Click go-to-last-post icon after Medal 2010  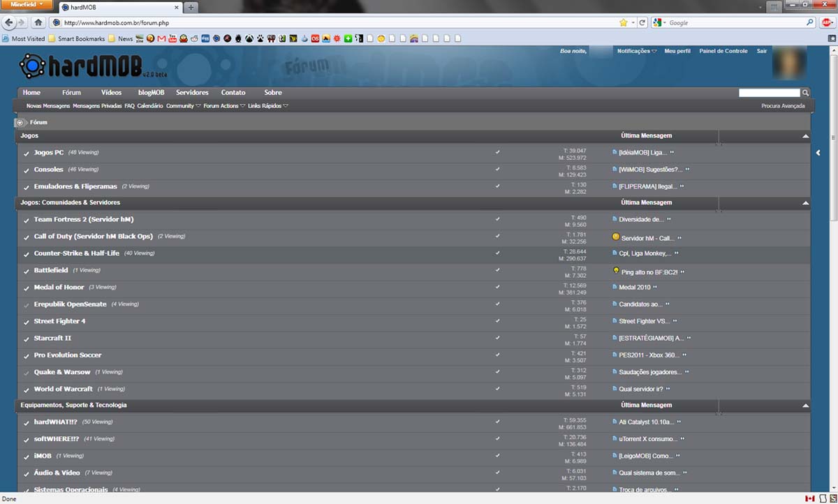coord(655,287)
